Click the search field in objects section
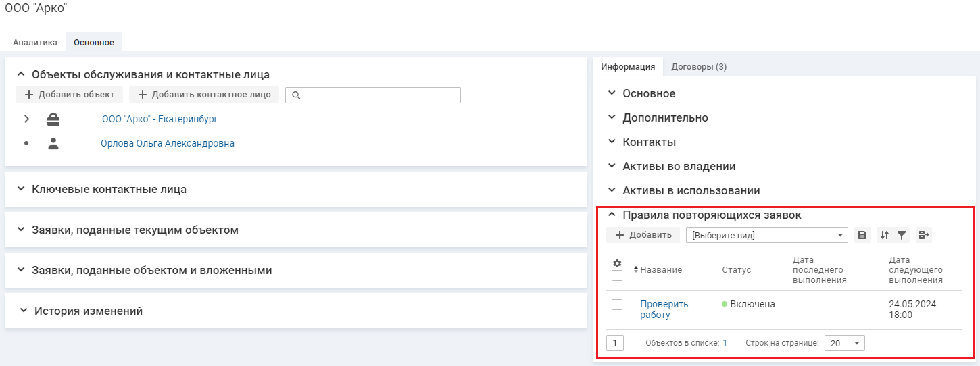 (x=373, y=95)
